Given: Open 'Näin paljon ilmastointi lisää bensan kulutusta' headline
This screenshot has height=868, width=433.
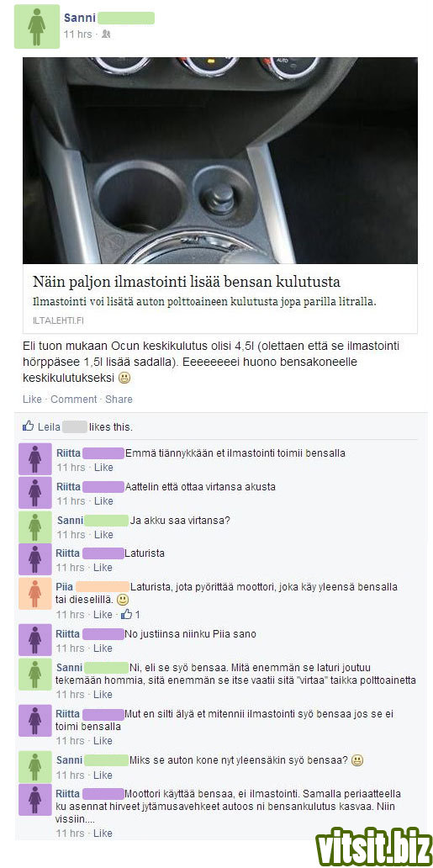Looking at the screenshot, I should coord(187,283).
